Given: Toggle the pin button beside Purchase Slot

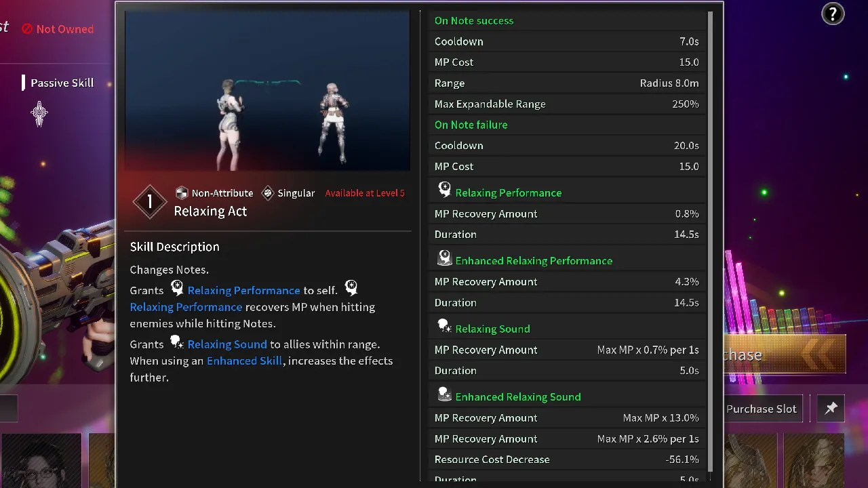Looking at the screenshot, I should (x=831, y=409).
